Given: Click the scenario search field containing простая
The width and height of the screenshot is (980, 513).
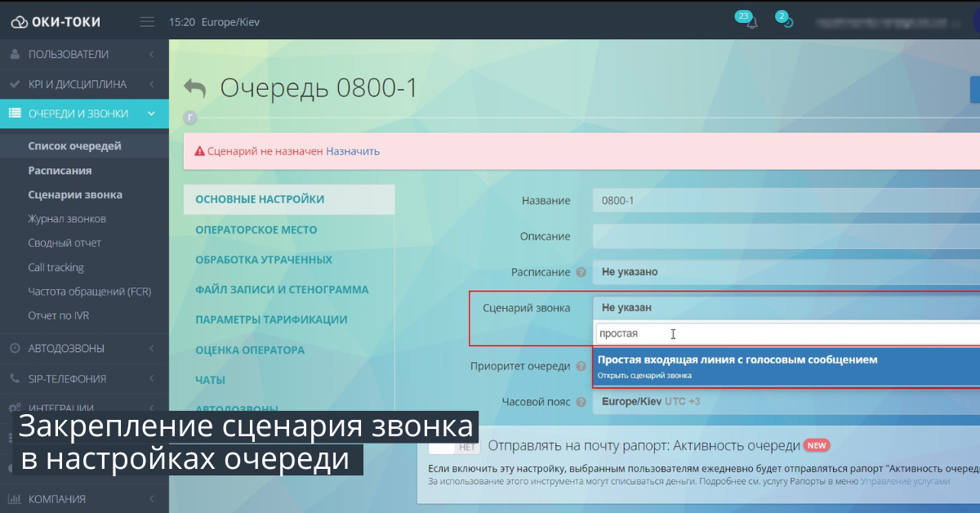Looking at the screenshot, I should [x=694, y=333].
